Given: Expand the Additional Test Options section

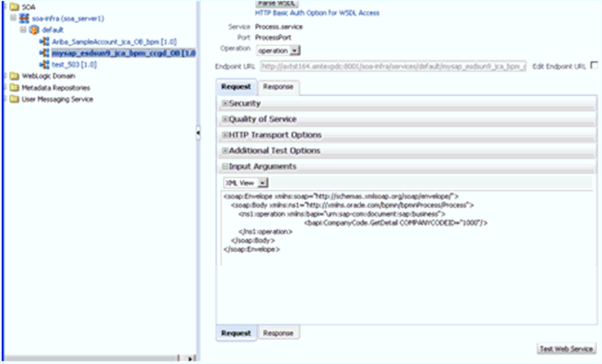Looking at the screenshot, I should [226, 151].
